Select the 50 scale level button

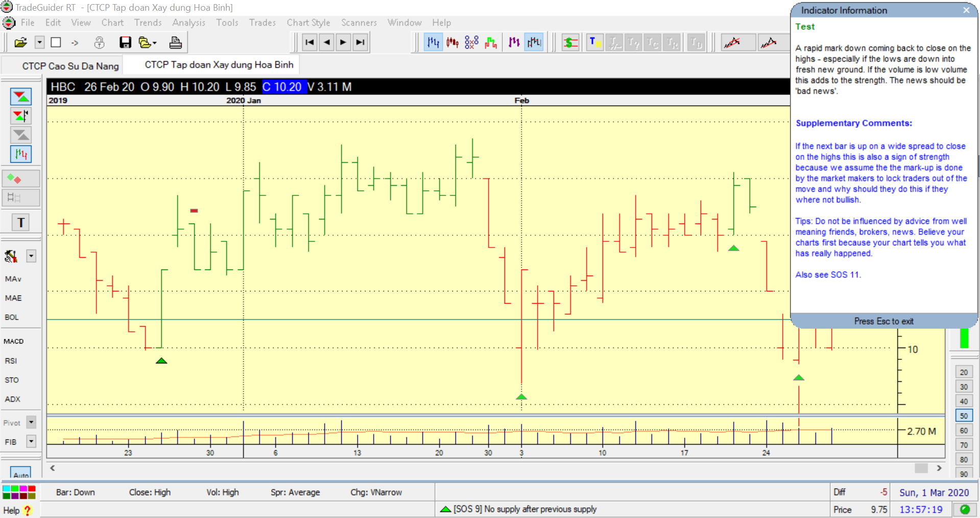pyautogui.click(x=964, y=416)
